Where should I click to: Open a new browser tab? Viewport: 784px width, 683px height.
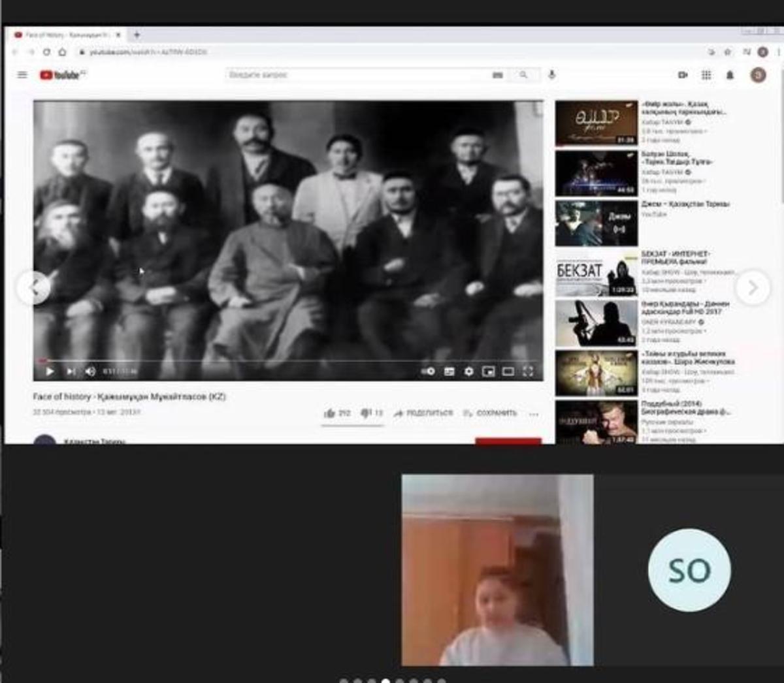(137, 35)
